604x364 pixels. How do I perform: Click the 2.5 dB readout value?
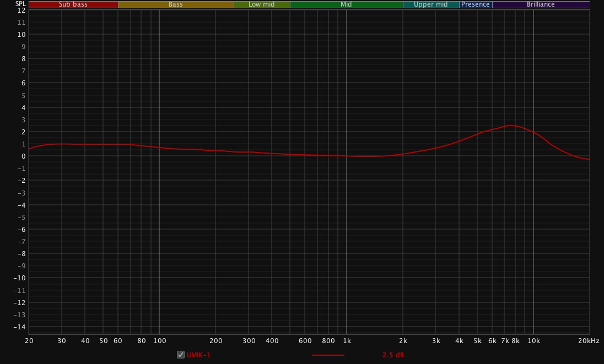click(x=393, y=355)
